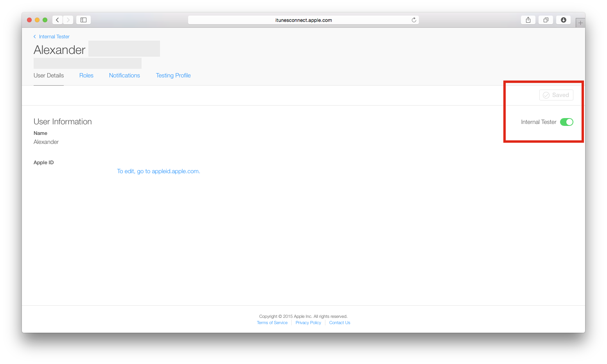The width and height of the screenshot is (607, 364).
Task: Open the Share menu icon
Action: [x=528, y=20]
